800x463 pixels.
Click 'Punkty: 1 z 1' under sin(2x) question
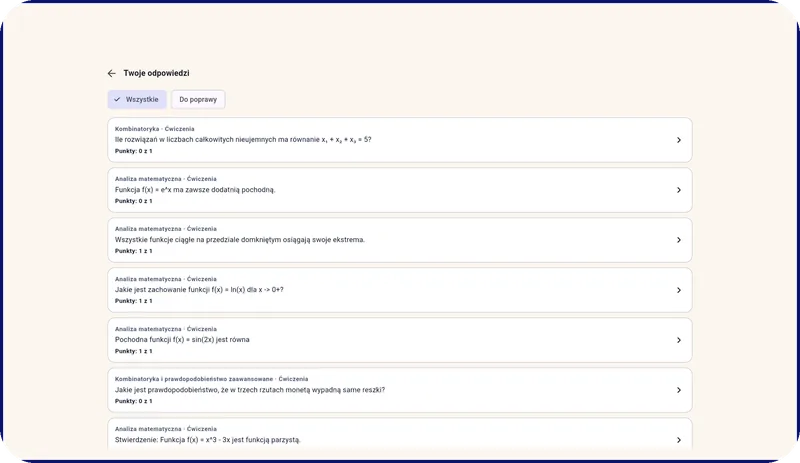[x=134, y=351]
